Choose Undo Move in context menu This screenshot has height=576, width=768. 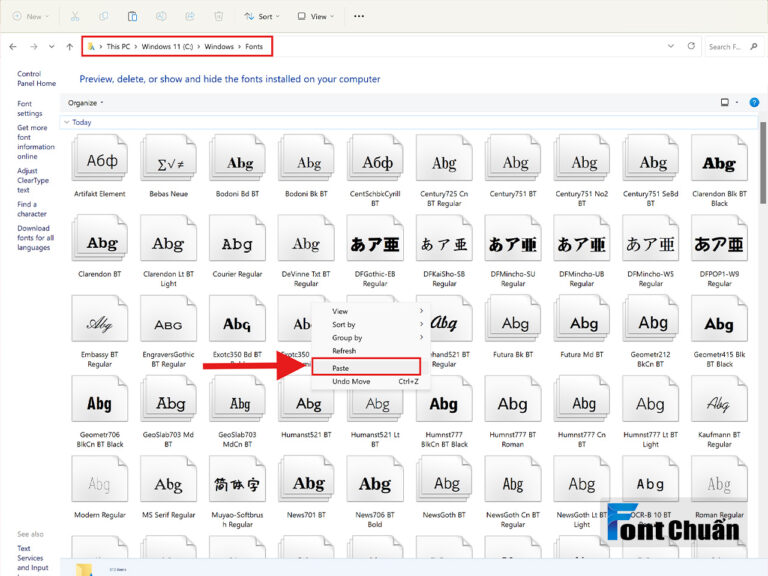click(x=351, y=381)
